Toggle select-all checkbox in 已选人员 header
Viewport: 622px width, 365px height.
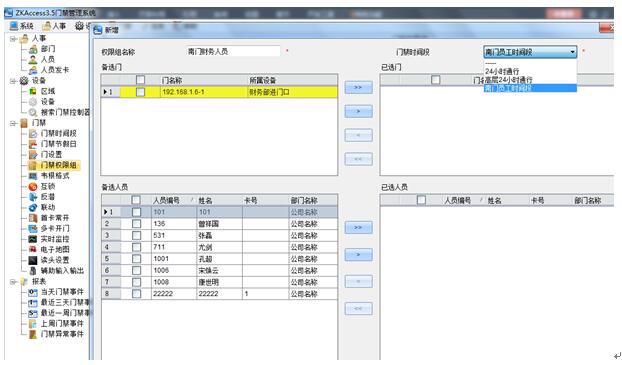(x=421, y=200)
